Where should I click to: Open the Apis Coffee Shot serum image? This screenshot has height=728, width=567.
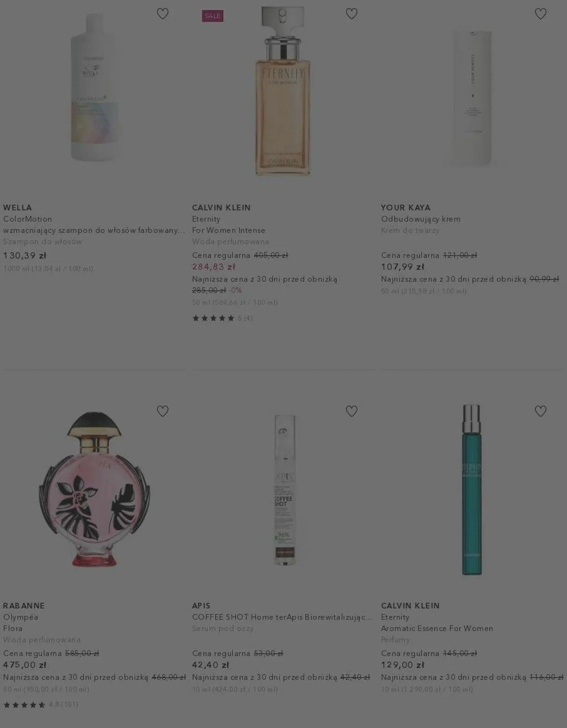click(x=284, y=490)
